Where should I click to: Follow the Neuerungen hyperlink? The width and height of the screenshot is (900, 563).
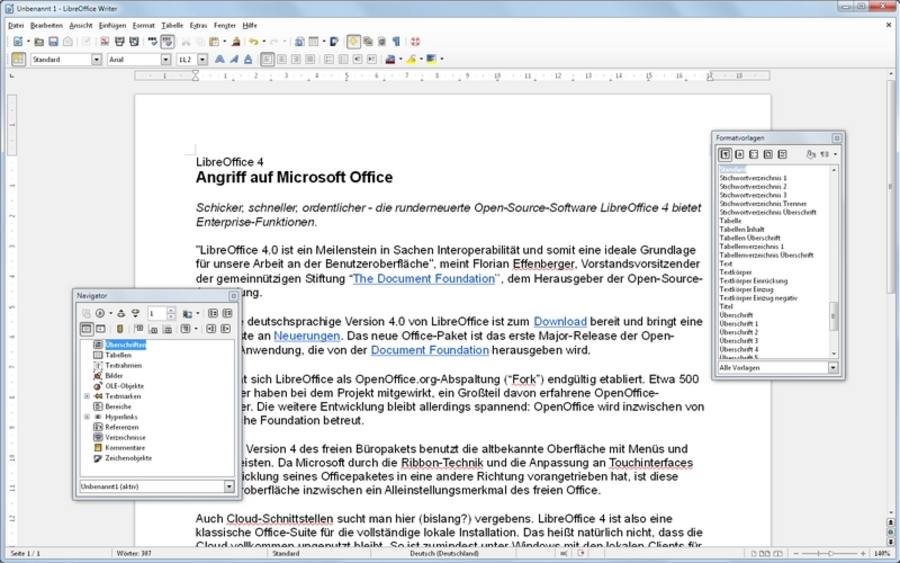(307, 336)
